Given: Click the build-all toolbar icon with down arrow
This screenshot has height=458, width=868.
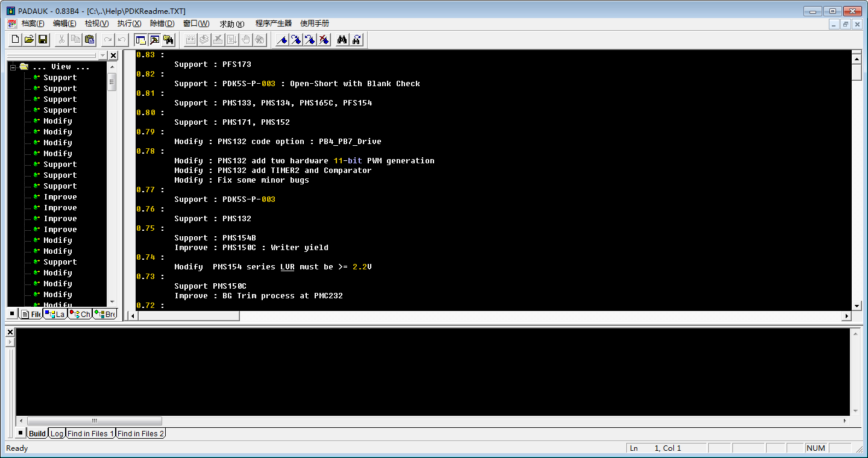Looking at the screenshot, I should pos(204,39).
